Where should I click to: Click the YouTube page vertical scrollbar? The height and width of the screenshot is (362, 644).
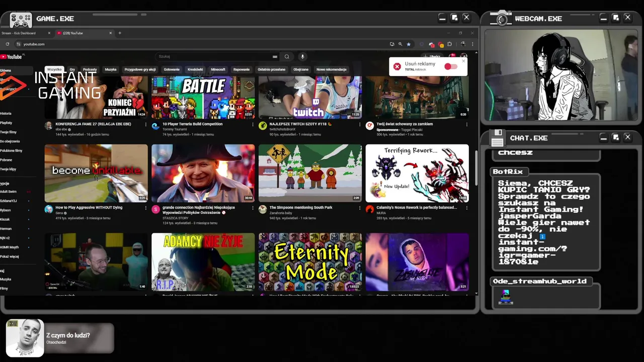(x=475, y=167)
